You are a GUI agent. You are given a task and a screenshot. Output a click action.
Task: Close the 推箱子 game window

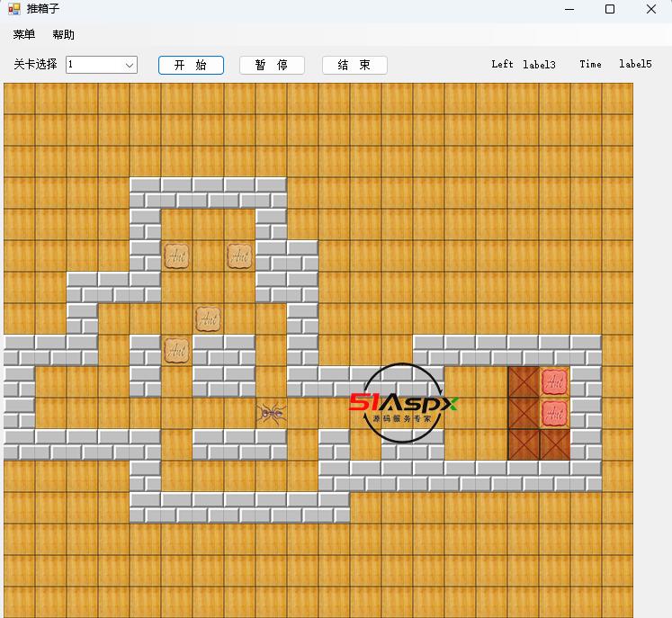(650, 9)
